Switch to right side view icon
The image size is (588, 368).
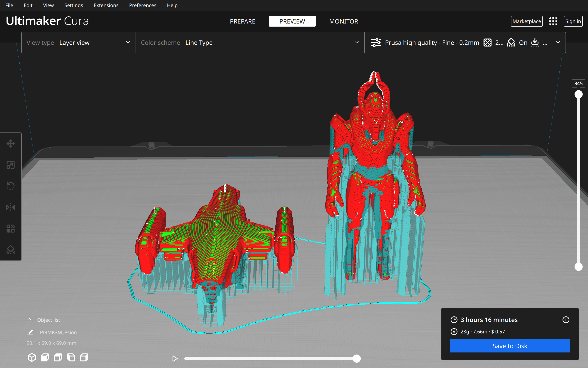(x=84, y=357)
